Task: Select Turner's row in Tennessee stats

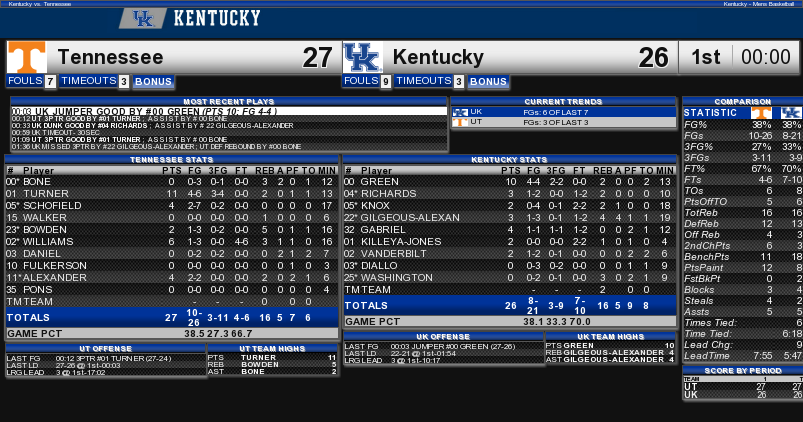Action: pyautogui.click(x=172, y=193)
